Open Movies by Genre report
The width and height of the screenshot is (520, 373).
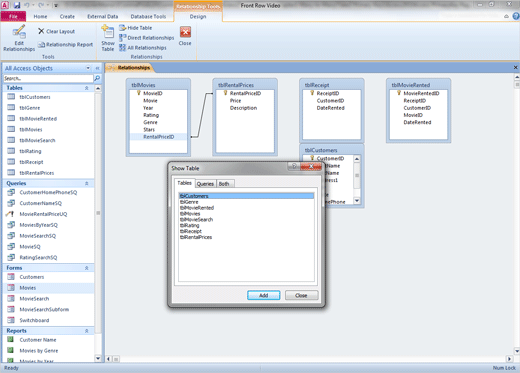tap(39, 351)
